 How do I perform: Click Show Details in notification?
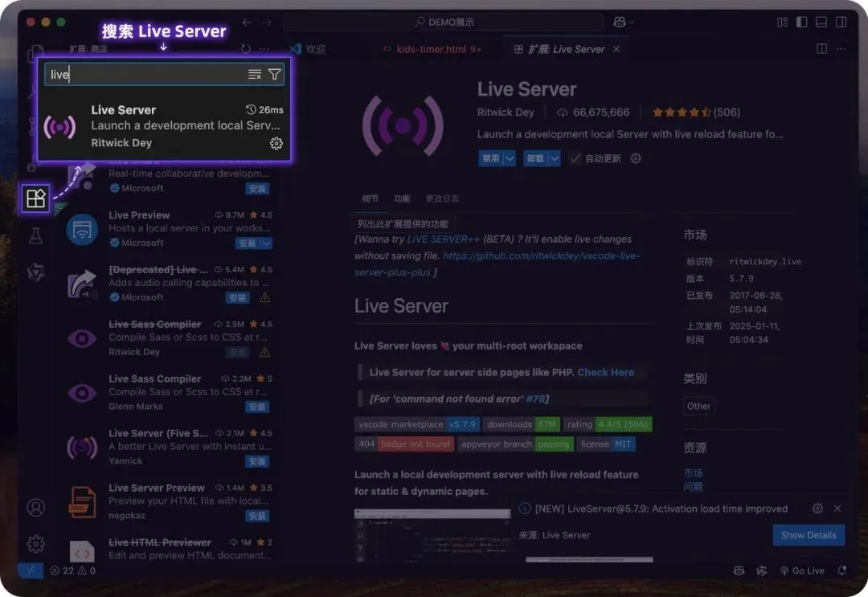[x=809, y=535]
